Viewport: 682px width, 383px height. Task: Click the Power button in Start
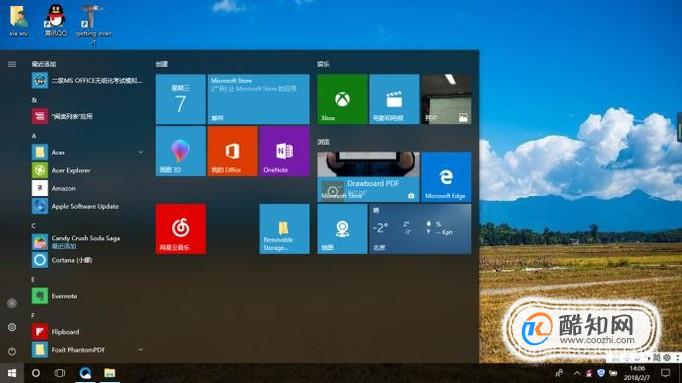(x=12, y=351)
